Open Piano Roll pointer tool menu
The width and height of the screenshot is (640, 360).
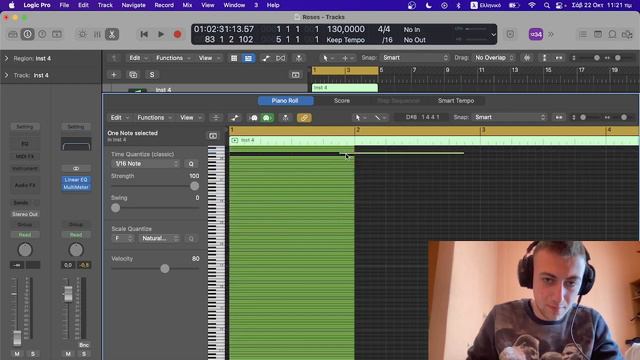360,118
